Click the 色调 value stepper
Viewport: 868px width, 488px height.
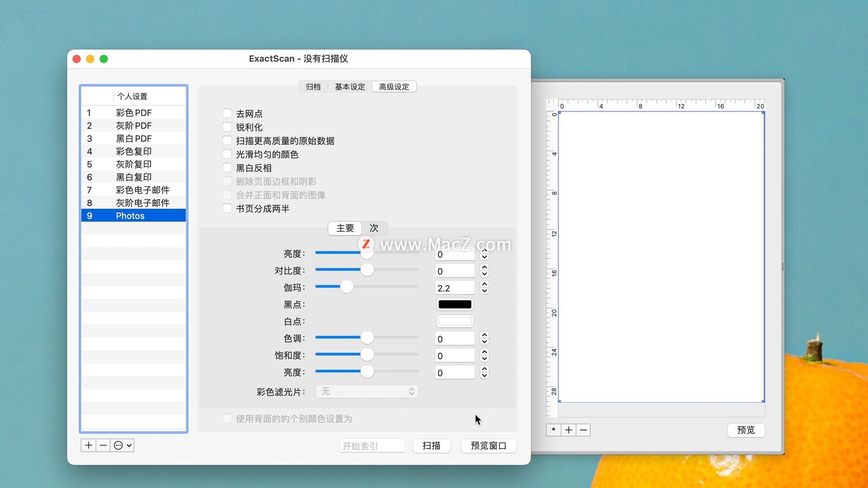(485, 338)
